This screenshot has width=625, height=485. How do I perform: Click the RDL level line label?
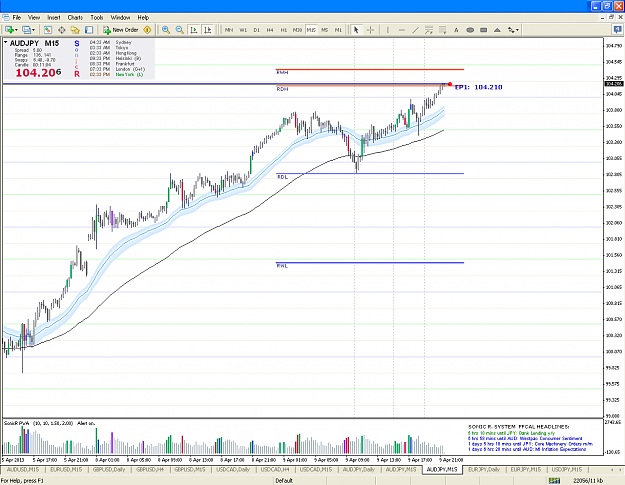282,177
